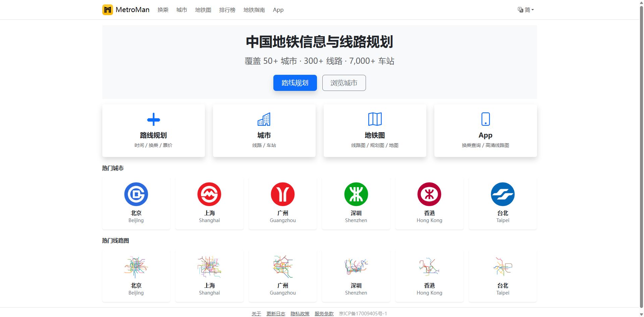Open the 换乘 menu item
The width and height of the screenshot is (644, 317).
point(163,10)
